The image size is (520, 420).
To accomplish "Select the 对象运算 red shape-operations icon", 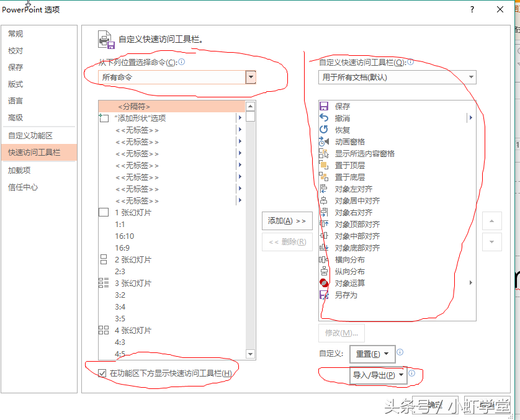I will coord(324,283).
